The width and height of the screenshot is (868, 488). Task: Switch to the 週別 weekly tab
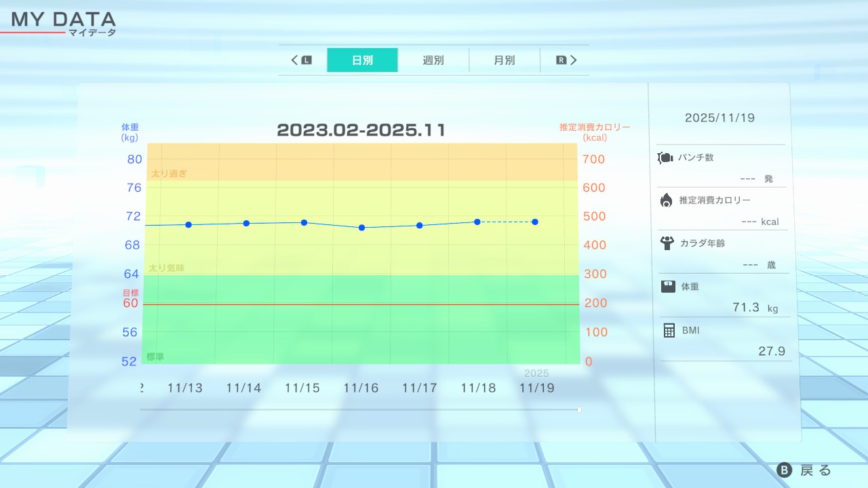pos(433,60)
